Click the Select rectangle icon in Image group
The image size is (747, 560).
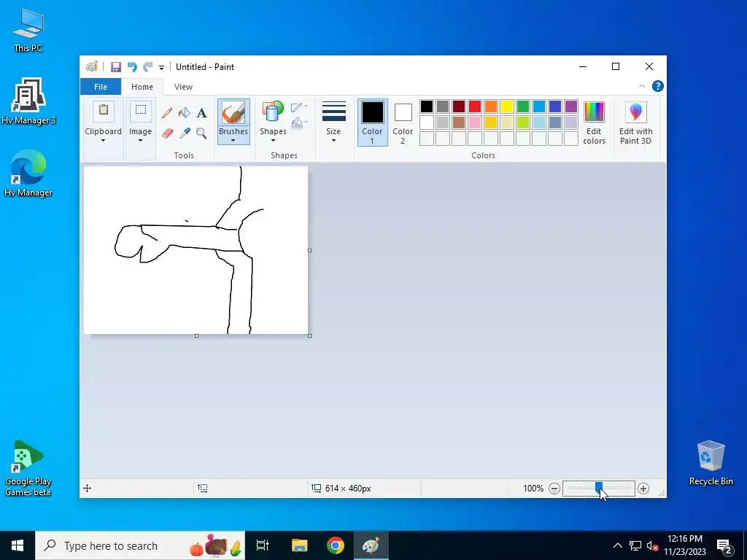point(141,111)
